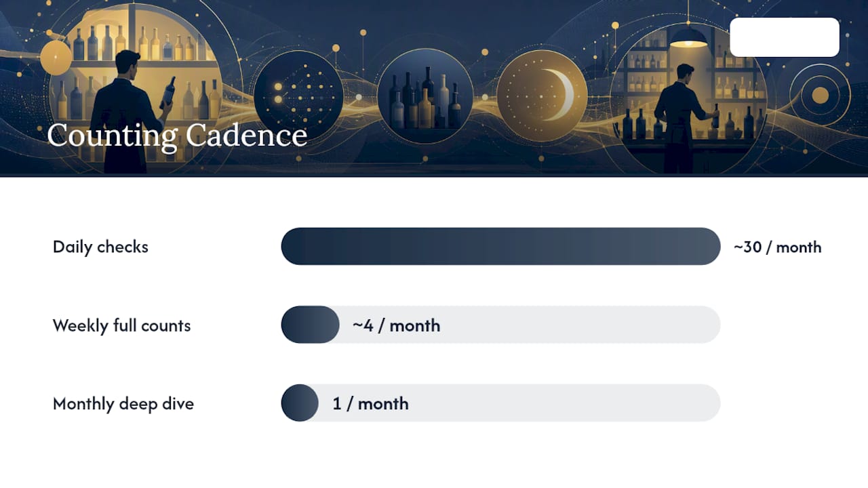
Task: Select the ~4 / month value
Action: (396, 325)
